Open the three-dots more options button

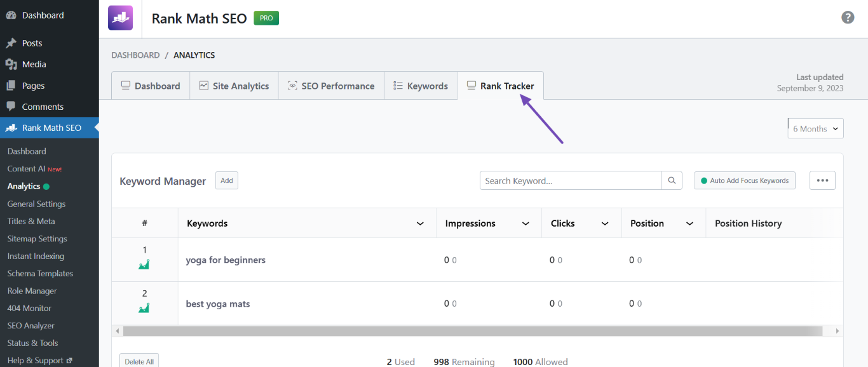(822, 180)
